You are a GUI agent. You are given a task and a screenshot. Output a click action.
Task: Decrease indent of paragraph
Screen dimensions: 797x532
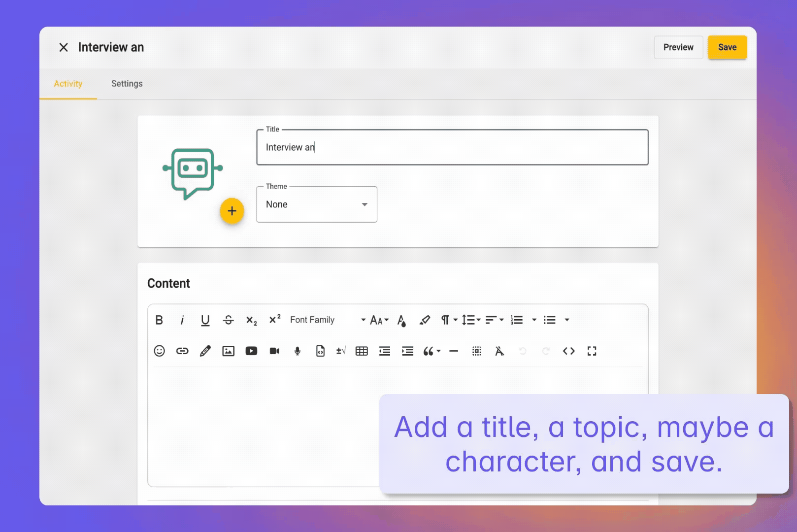[385, 351]
